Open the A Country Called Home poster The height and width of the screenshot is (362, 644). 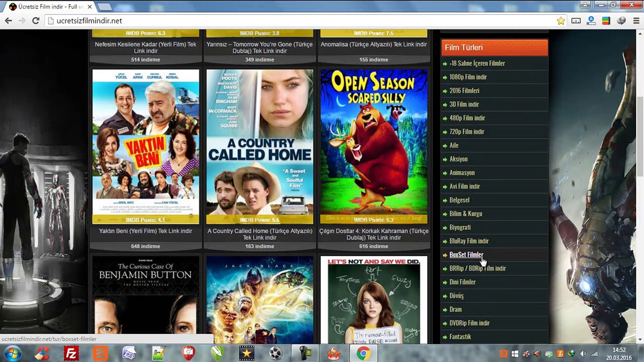tap(260, 146)
